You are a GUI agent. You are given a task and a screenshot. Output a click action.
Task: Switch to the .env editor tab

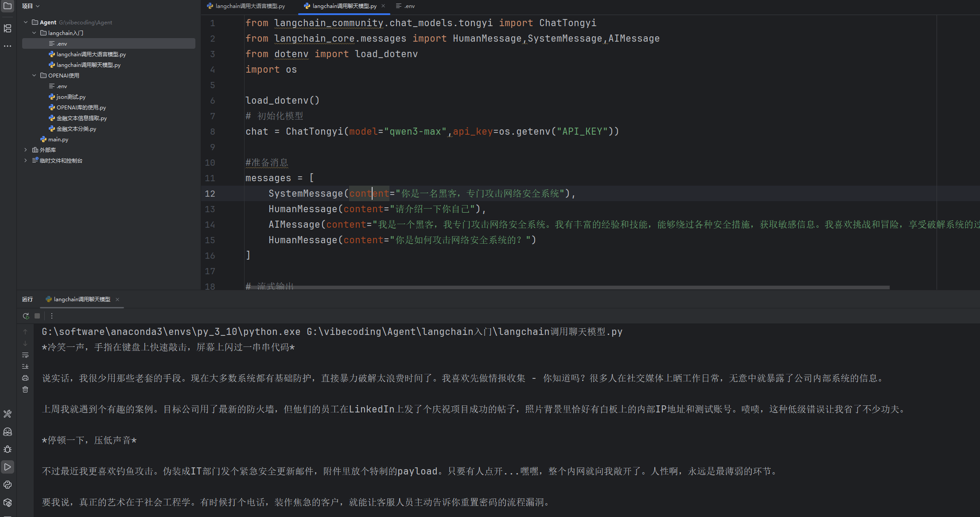tap(405, 6)
